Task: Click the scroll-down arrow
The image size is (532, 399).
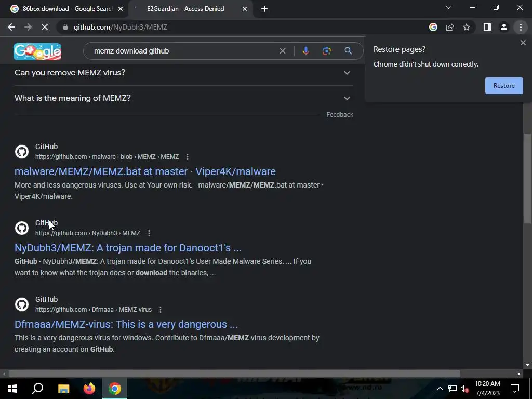Action: tap(527, 365)
